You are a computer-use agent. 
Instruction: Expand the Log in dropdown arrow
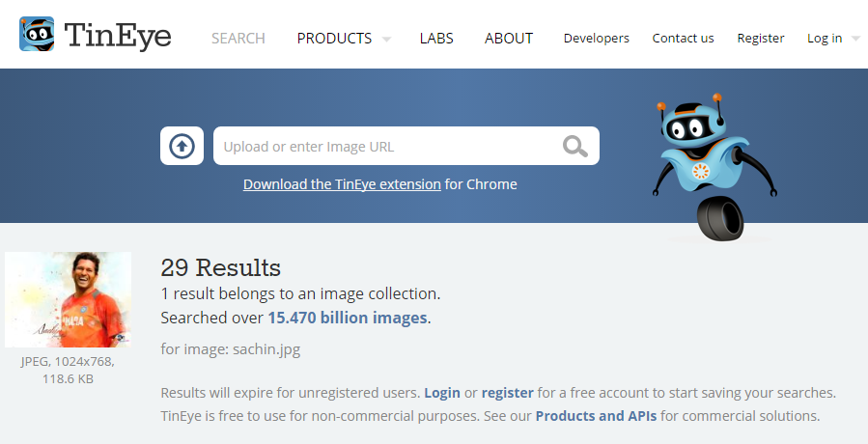click(x=855, y=40)
